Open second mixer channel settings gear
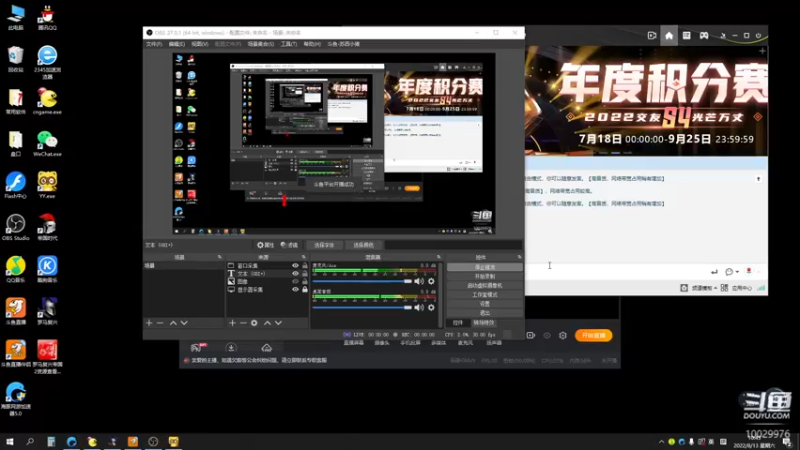 coord(431,307)
